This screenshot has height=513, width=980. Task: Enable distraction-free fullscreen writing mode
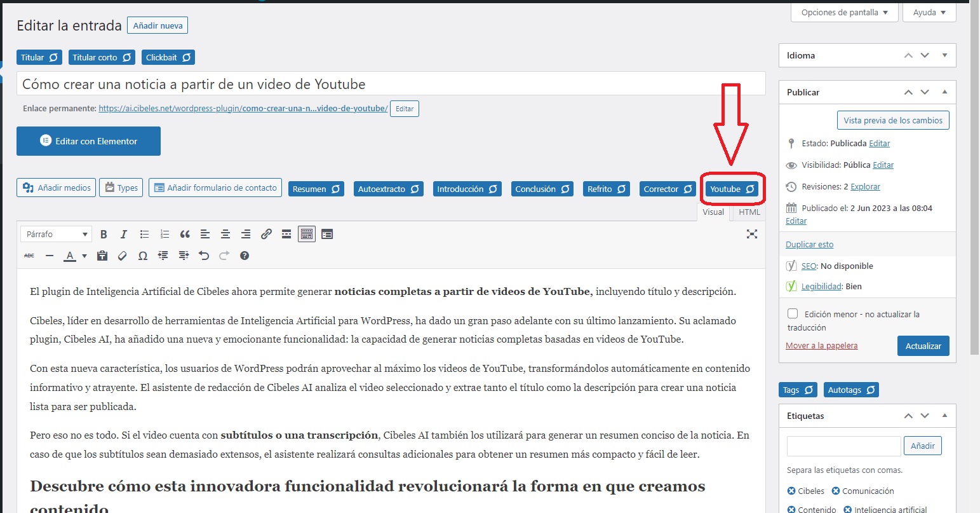click(x=752, y=235)
